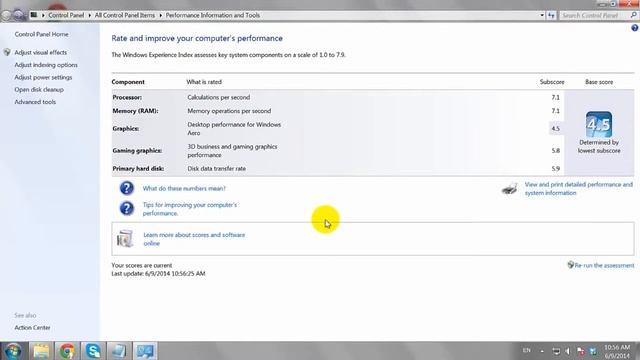Click the Subscore column header
The image size is (640, 360).
[x=552, y=82]
